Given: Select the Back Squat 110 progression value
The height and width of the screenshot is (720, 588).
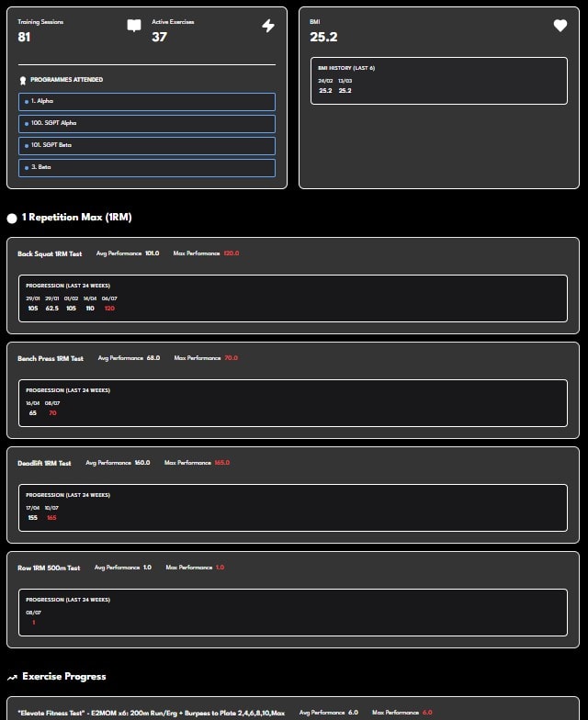Looking at the screenshot, I should point(90,309).
